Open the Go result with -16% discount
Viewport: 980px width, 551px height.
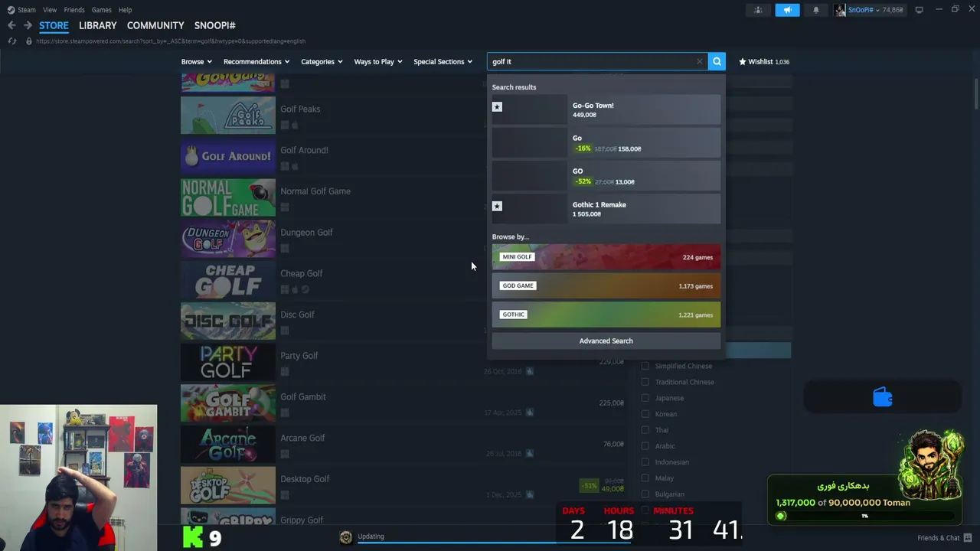(x=606, y=143)
